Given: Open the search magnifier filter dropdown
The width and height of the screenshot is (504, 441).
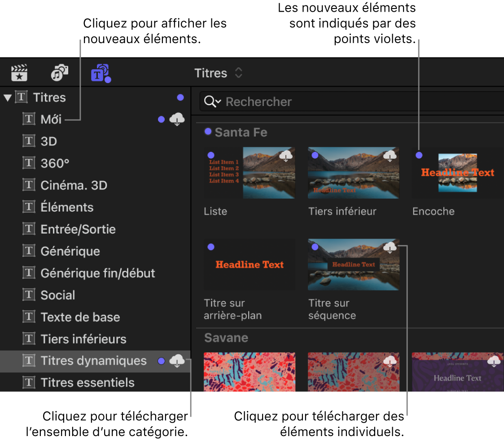Looking at the screenshot, I should click(x=212, y=102).
